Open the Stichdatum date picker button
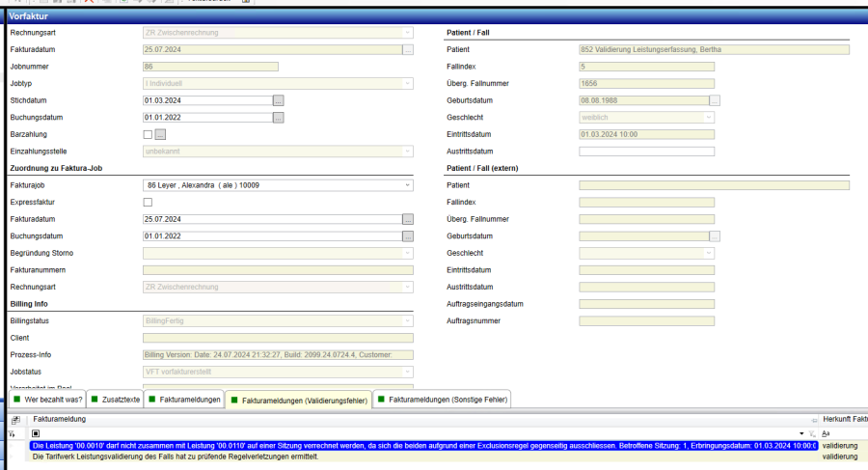The image size is (868, 470). click(x=279, y=100)
